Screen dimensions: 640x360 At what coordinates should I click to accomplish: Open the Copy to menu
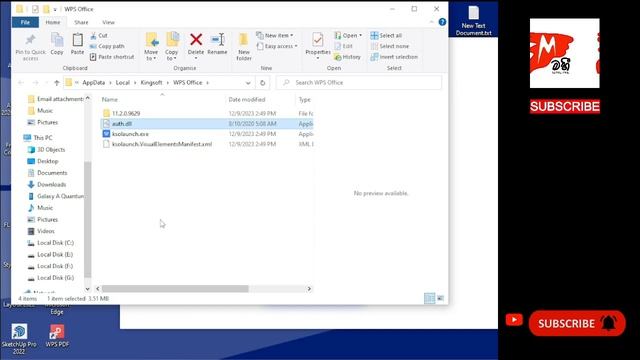171,47
